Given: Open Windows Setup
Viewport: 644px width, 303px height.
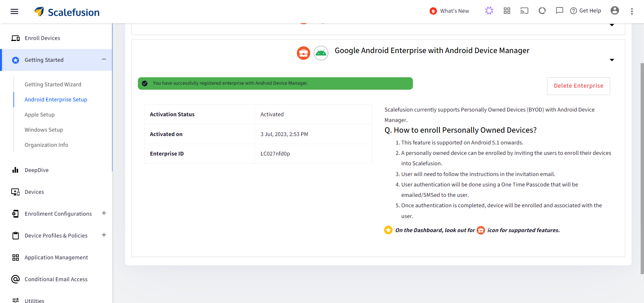Looking at the screenshot, I should pos(44,130).
